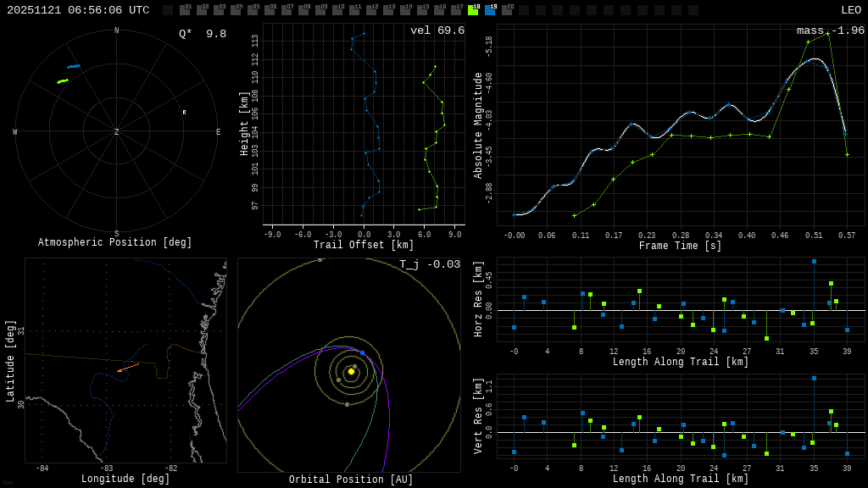Click the N compass label on polar plot
The image size is (868, 488).
pos(116,30)
